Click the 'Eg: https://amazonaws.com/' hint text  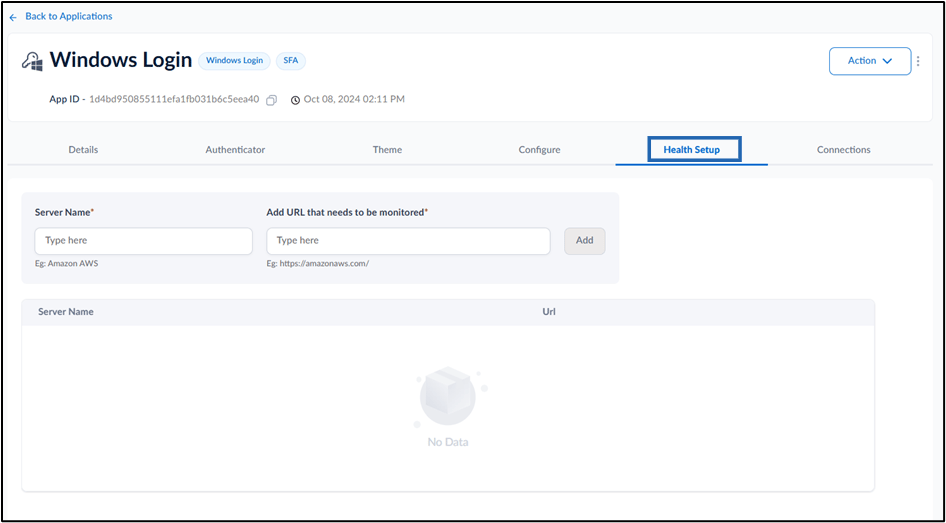point(318,264)
